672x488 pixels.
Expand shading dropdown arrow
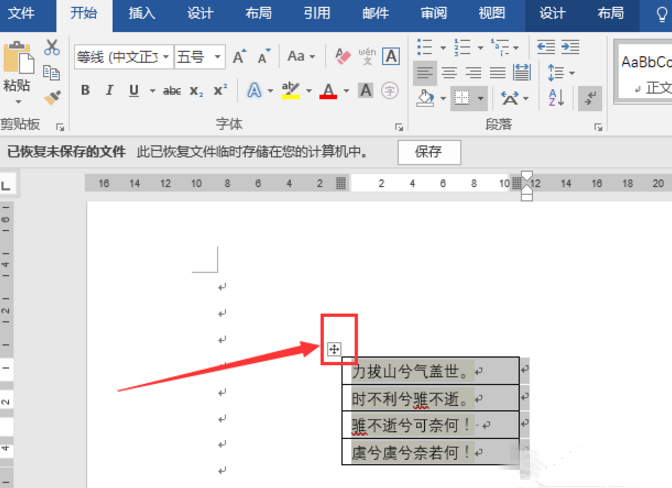[x=443, y=99]
